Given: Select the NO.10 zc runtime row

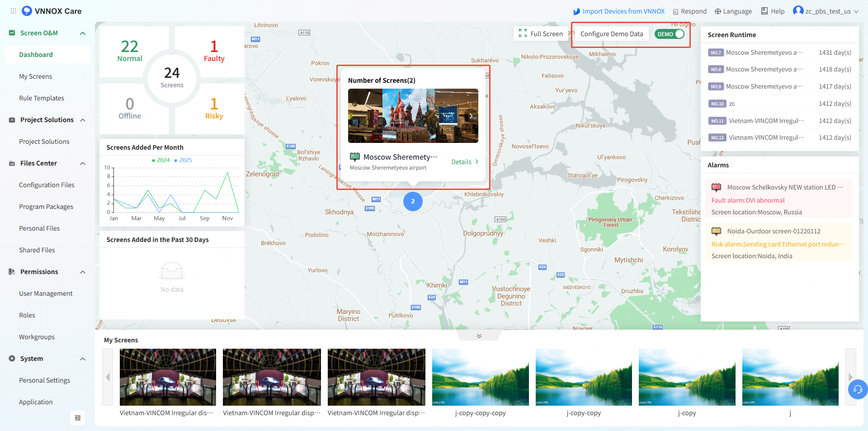Looking at the screenshot, I should tap(779, 104).
